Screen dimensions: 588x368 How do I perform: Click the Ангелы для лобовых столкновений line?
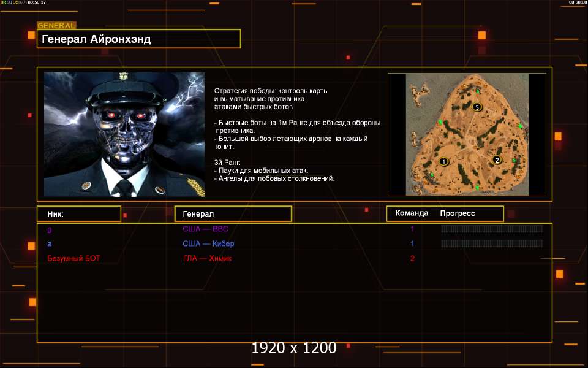click(x=274, y=178)
